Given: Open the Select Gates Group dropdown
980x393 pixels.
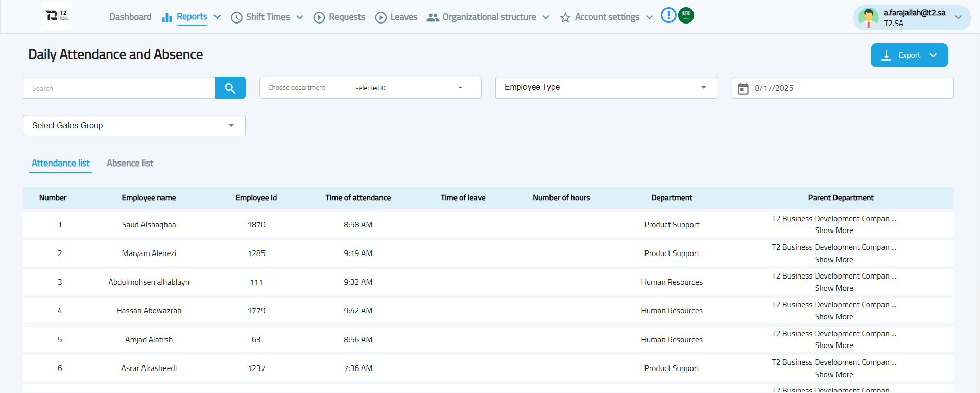Looking at the screenshot, I should coord(134,126).
